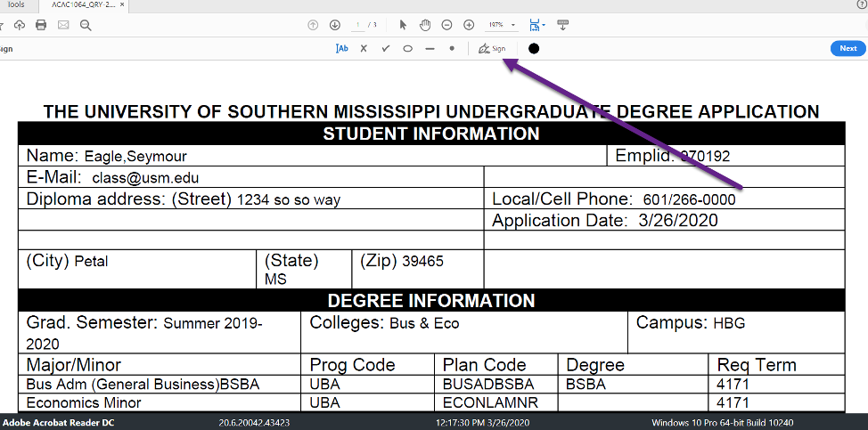The height and width of the screenshot is (430, 868).
Task: Select the ACAC1064_QRY document tab
Action: click(x=83, y=5)
